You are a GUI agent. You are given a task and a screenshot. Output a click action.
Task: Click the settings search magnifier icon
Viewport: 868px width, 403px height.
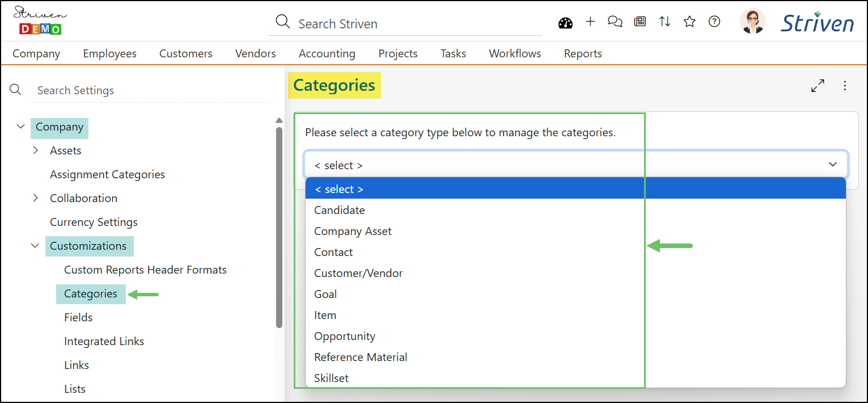[16, 90]
